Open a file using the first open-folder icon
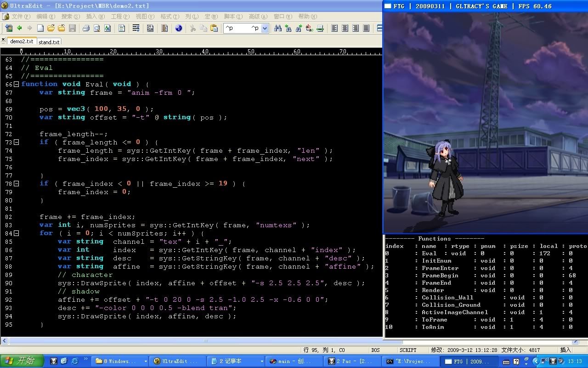This screenshot has width=588, height=368. coord(51,28)
